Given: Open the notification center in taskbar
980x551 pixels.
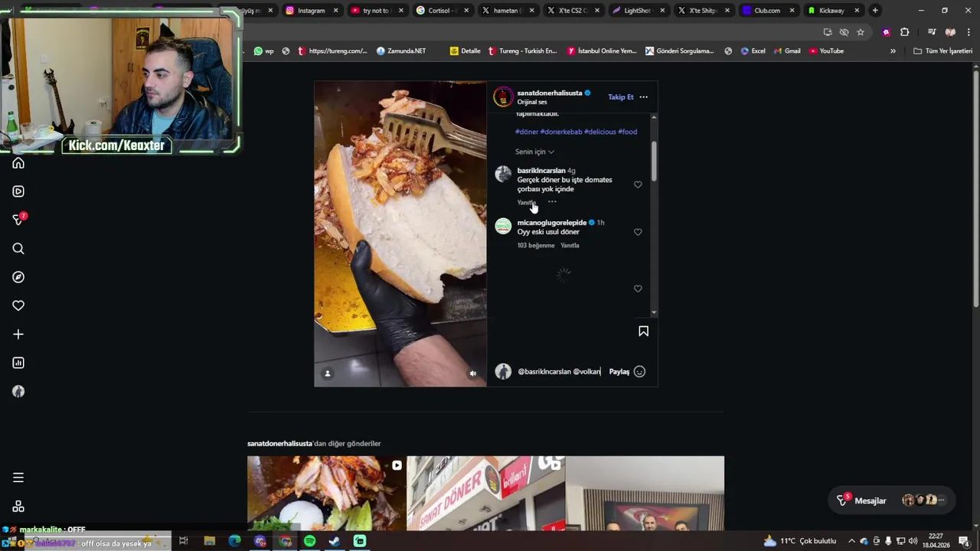Looking at the screenshot, I should point(964,541).
